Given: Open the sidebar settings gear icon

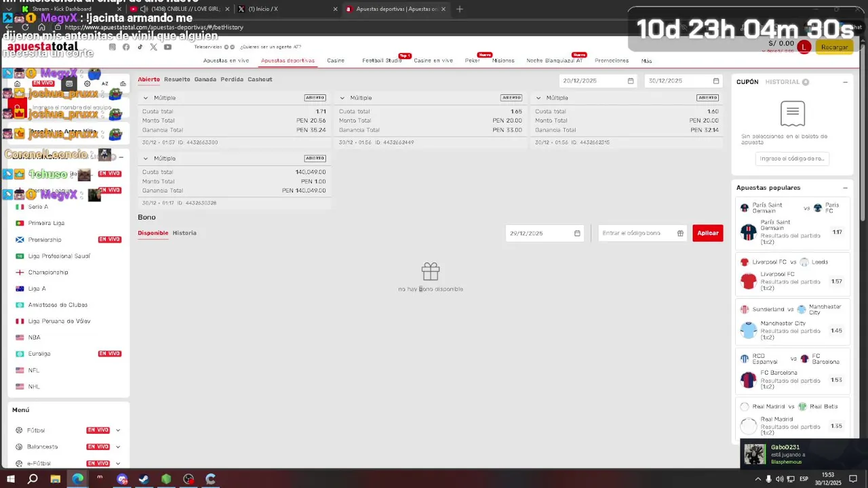Looking at the screenshot, I should [87, 83].
